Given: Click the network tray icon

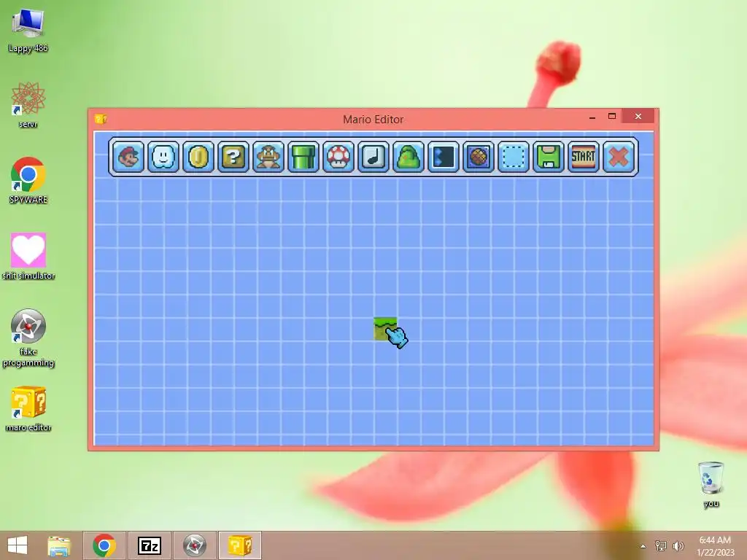Looking at the screenshot, I should point(661,545).
